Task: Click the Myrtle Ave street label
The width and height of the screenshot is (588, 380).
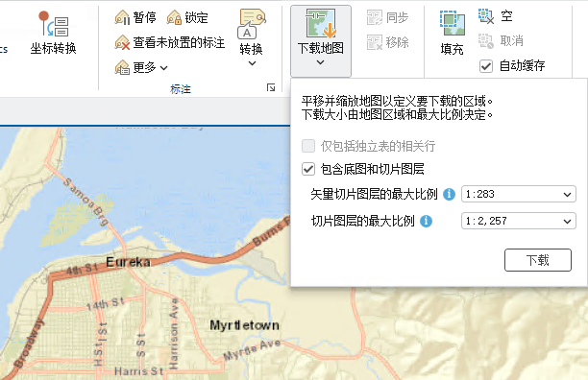Action: point(252,349)
